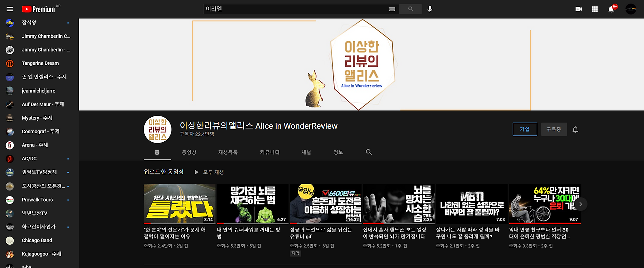Open Arena - 주제 in sidebar
Screen dimensions: 644x268
point(38,145)
